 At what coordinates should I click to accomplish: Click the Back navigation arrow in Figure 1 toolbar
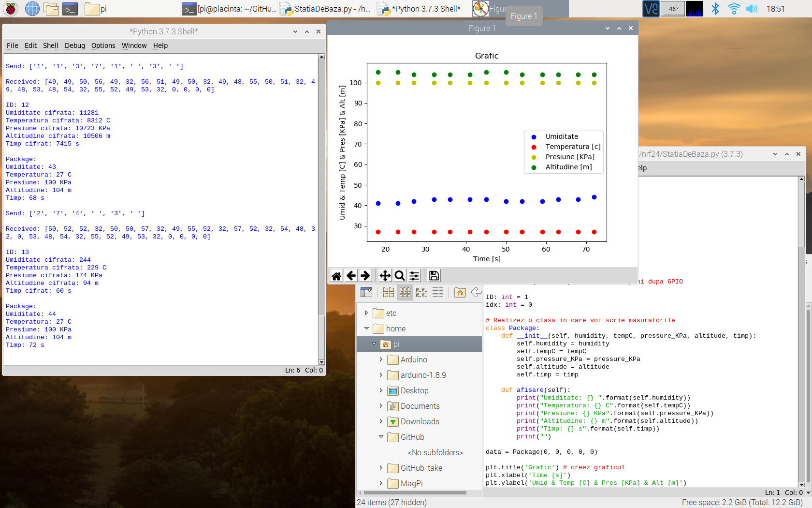pos(351,275)
